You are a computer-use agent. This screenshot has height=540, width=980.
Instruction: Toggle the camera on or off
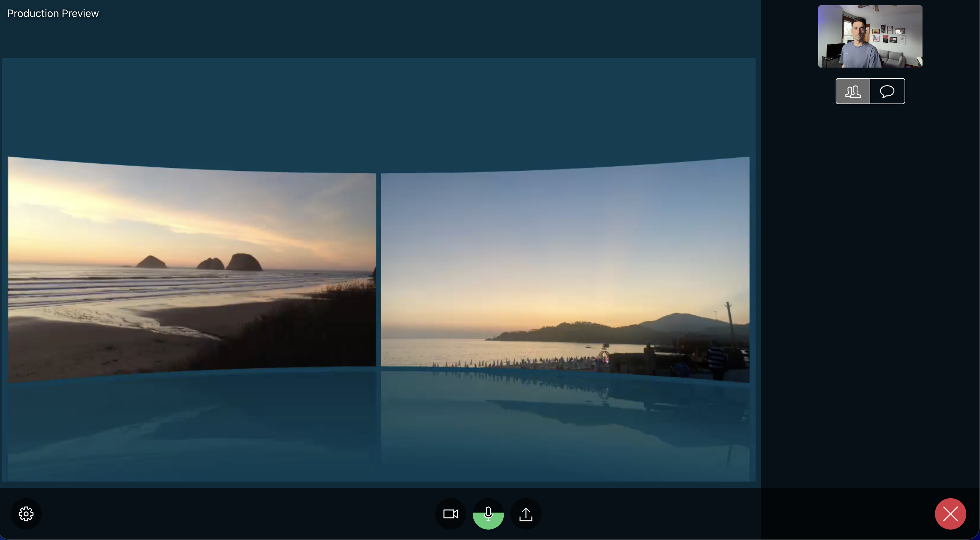[450, 514]
